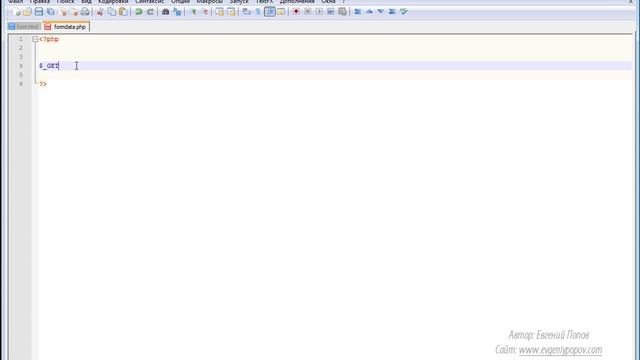This screenshot has width=640, height=360.
Task: Paste the clipboard with the Paste icon
Action: point(123,12)
